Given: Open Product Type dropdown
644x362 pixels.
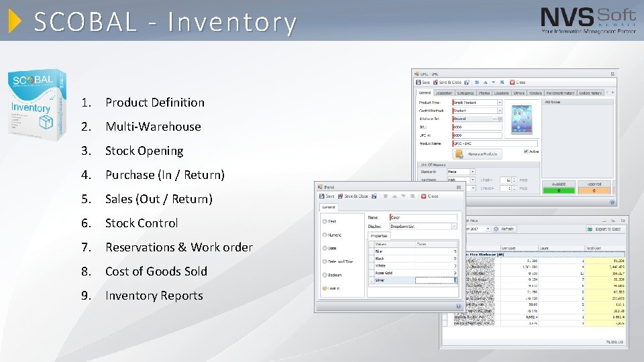Looking at the screenshot, I should [x=499, y=103].
